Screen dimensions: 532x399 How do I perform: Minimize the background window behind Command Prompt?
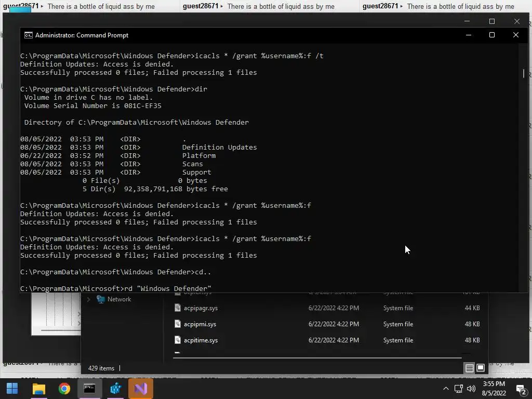[x=467, y=21]
